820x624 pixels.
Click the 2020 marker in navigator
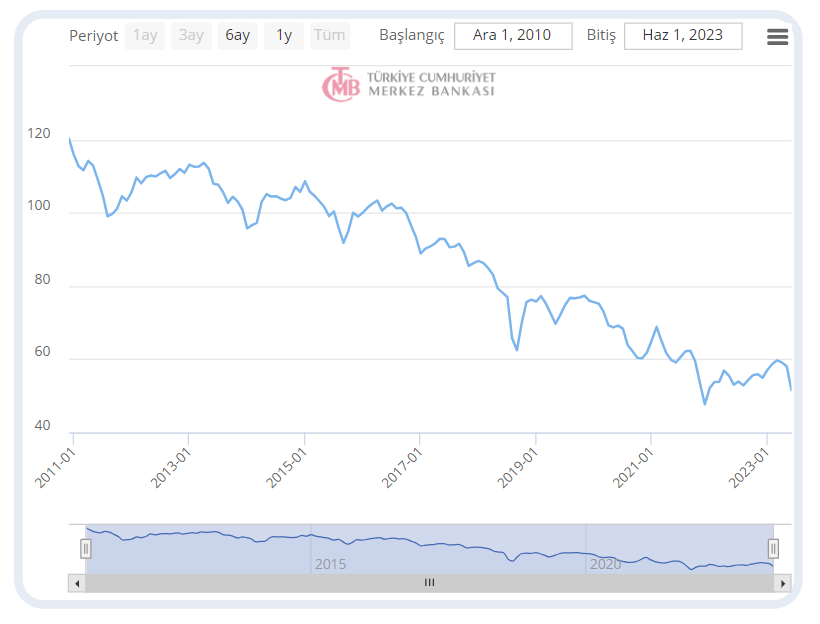(x=605, y=564)
